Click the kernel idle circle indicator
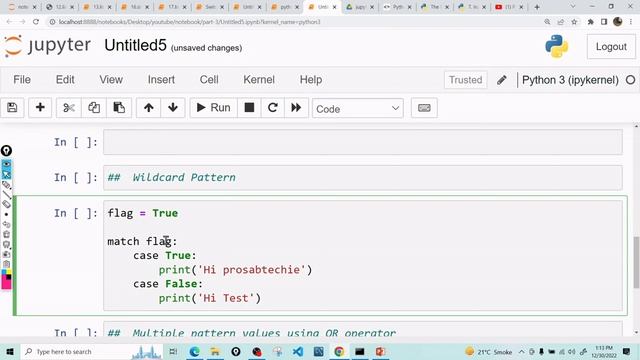The width and height of the screenshot is (640, 360). 631,80
